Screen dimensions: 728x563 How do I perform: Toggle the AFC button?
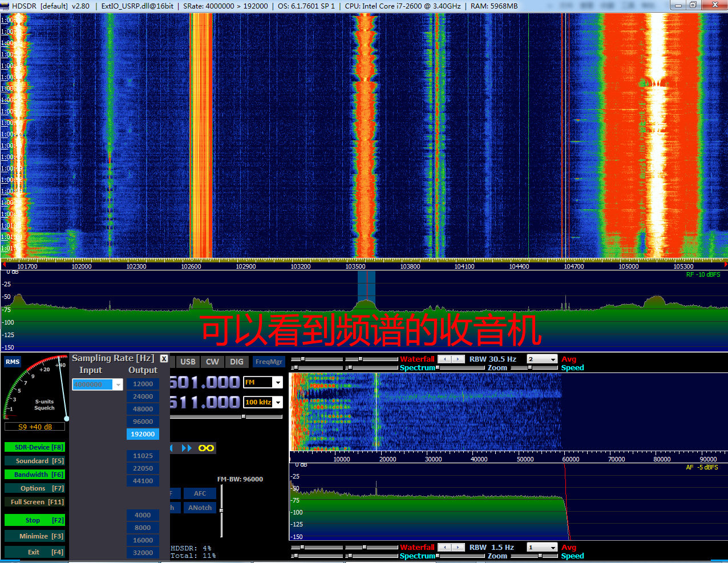[200, 493]
